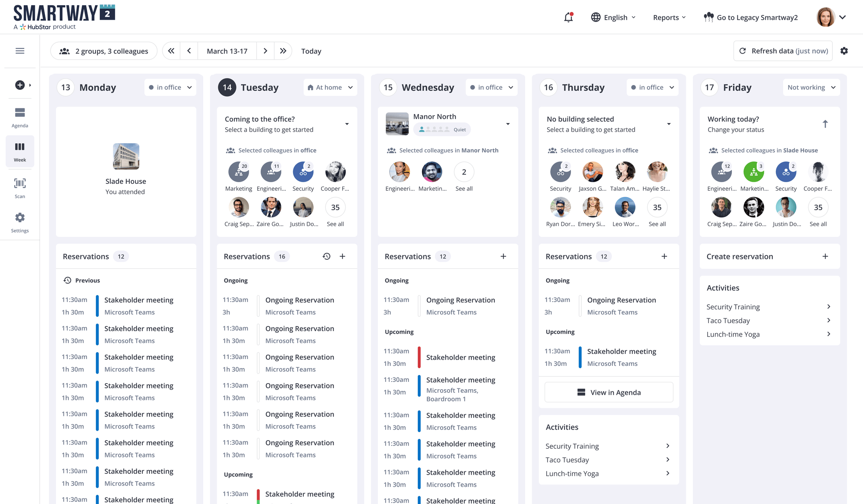Select Jaxson G. avatar on Thursday

(x=592, y=172)
